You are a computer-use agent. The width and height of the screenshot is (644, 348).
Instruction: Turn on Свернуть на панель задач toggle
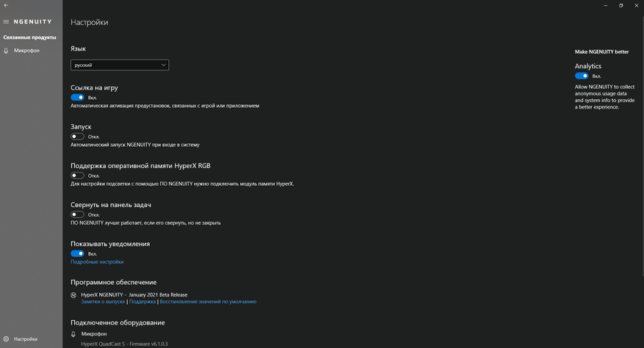[77, 214]
